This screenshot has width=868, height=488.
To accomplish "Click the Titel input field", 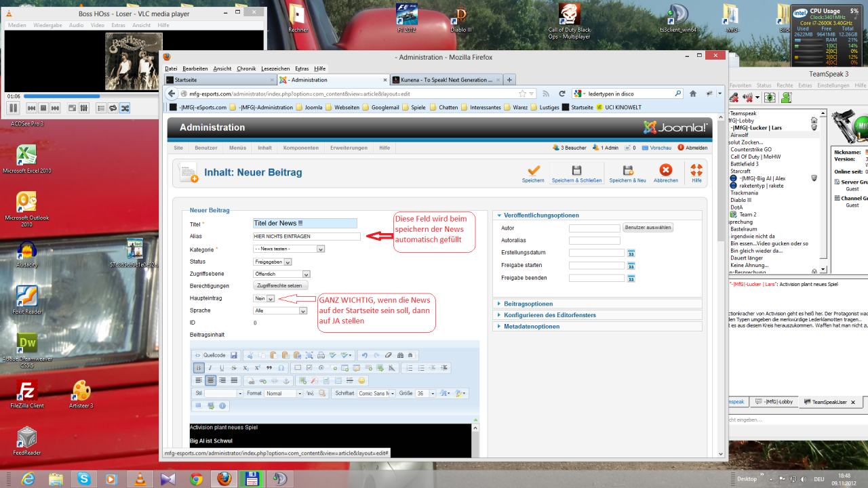I will coord(305,223).
